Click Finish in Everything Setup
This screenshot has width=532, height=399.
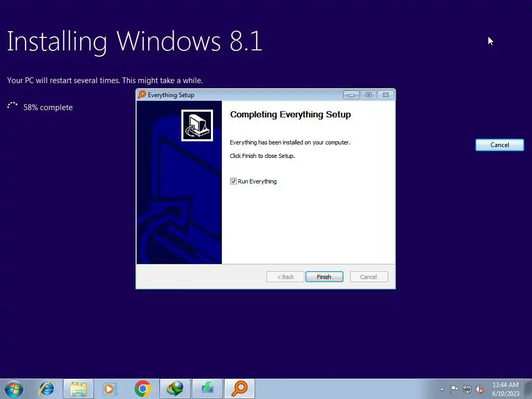click(324, 277)
